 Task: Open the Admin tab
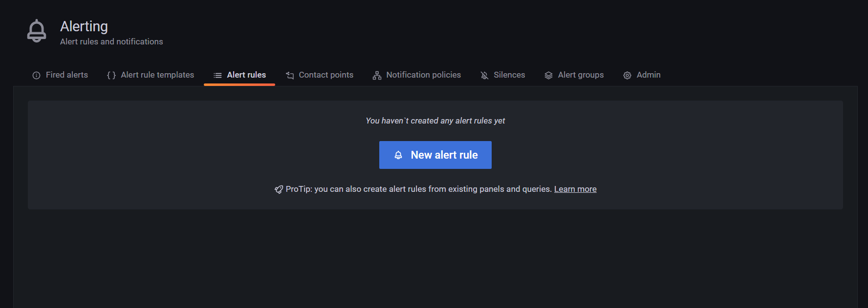tap(642, 75)
